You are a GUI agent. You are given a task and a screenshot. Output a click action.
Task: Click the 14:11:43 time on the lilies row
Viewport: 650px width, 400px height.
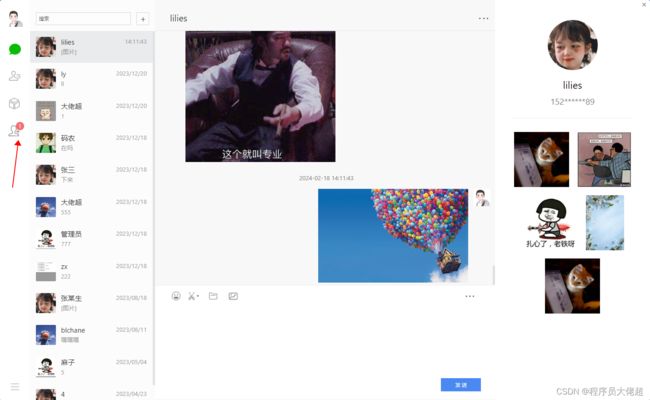tap(136, 41)
